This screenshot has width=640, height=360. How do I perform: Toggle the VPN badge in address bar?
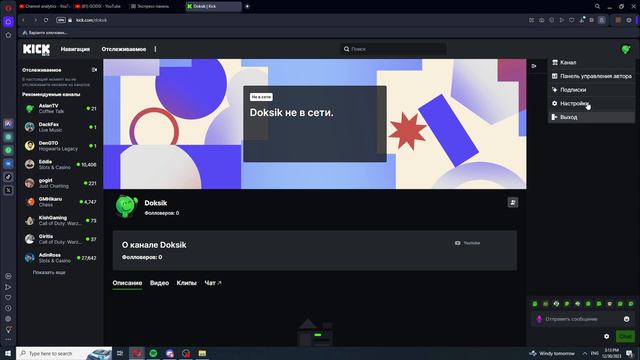coord(61,20)
